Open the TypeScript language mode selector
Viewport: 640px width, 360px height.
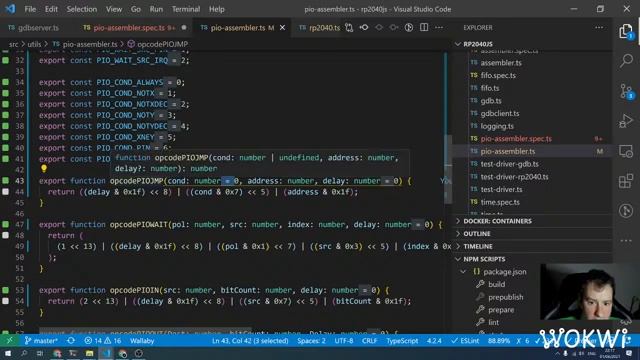pos(402,340)
